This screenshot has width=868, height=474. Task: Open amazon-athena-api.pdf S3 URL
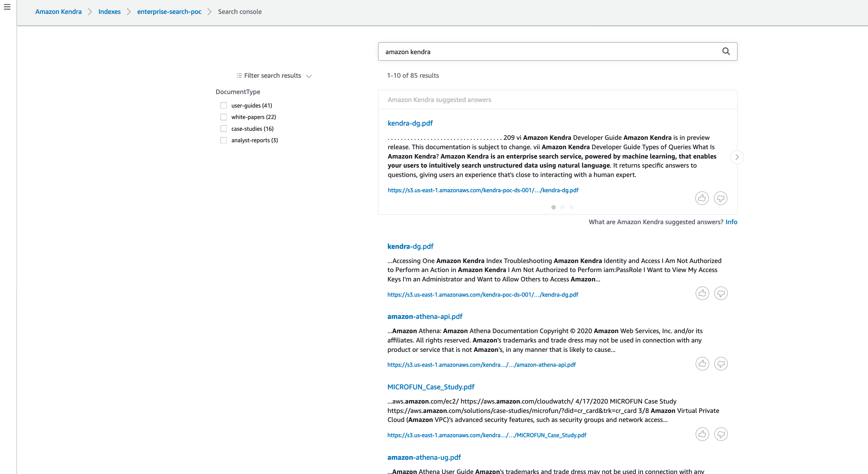[x=482, y=365]
